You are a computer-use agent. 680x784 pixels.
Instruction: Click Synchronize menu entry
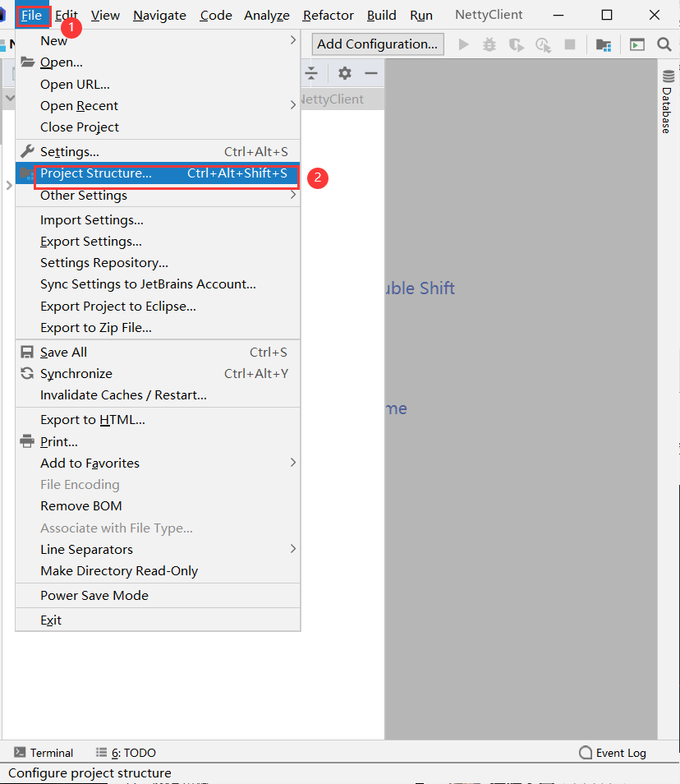pyautogui.click(x=158, y=373)
